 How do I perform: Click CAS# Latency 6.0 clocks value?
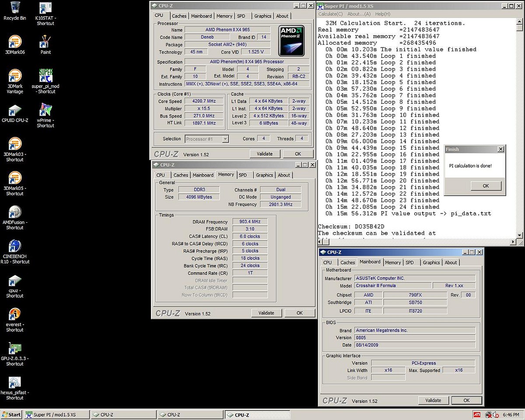[250, 237]
